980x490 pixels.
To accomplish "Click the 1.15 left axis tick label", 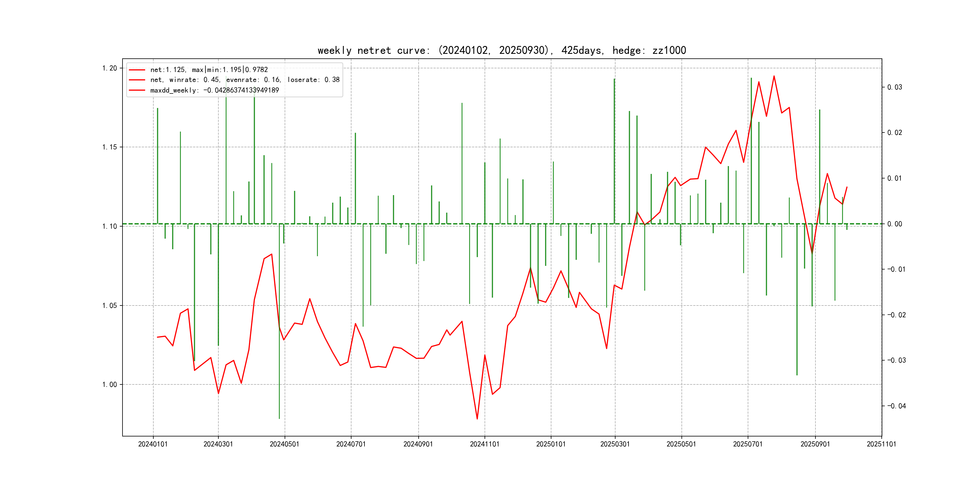I will point(109,147).
